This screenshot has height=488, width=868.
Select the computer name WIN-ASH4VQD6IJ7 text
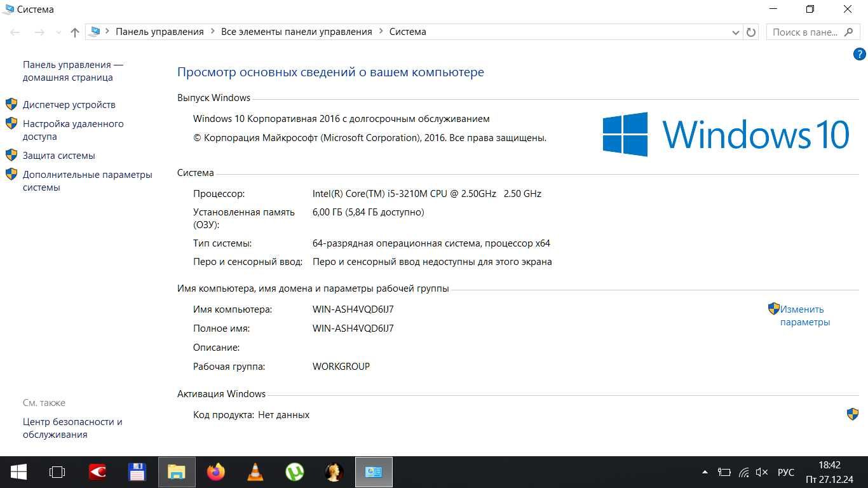pos(353,309)
